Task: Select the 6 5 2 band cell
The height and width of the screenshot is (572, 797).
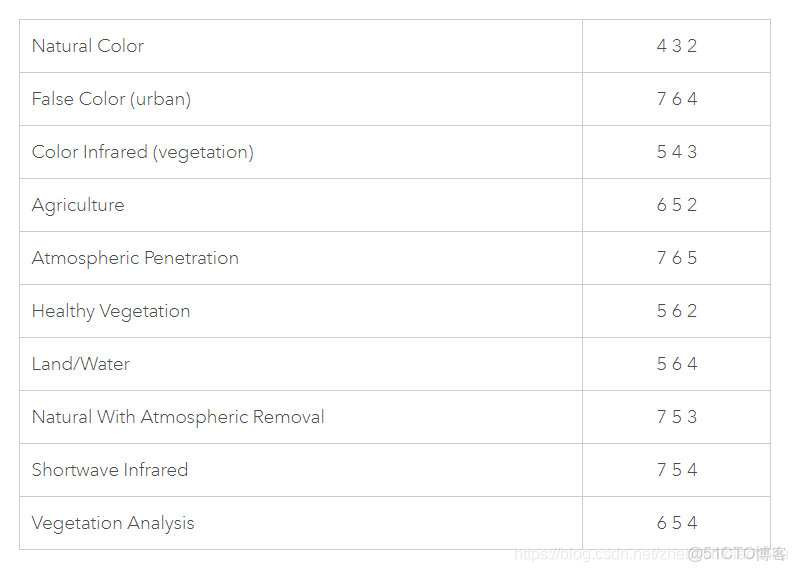Action: (x=677, y=205)
